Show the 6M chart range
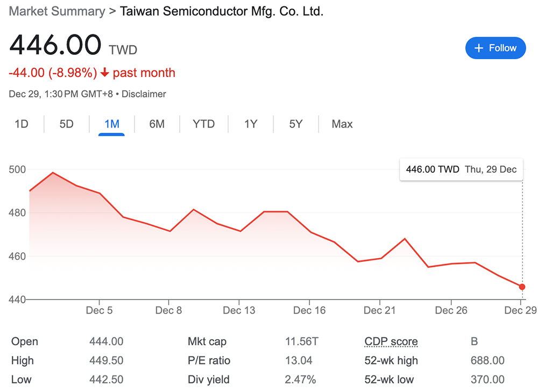The width and height of the screenshot is (538, 392). (157, 124)
